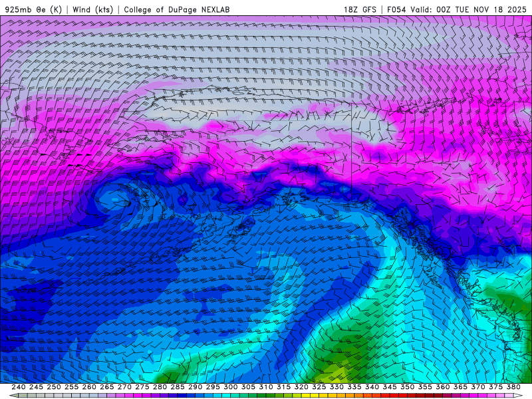The width and height of the screenshot is (532, 399).
Task: Click the 260 colorbar scale label
Action: click(x=89, y=387)
